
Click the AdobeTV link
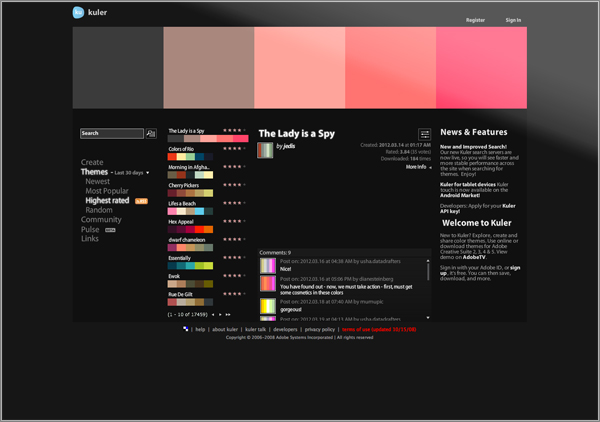pyautogui.click(x=474, y=257)
